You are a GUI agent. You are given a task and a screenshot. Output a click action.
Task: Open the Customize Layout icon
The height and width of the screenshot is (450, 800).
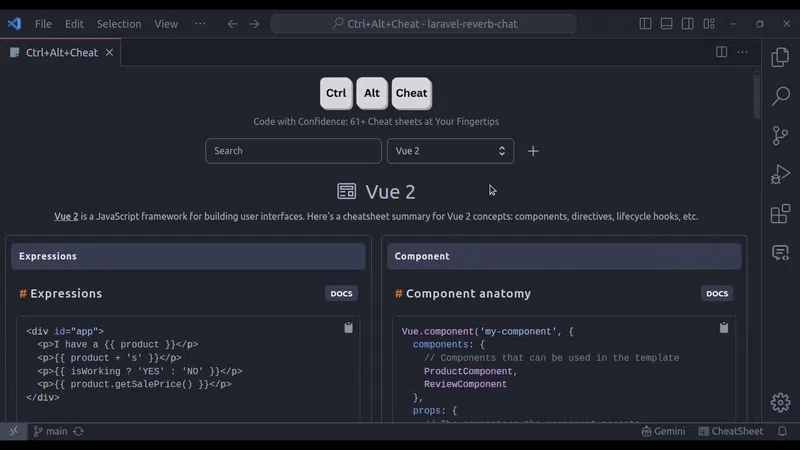click(x=709, y=23)
